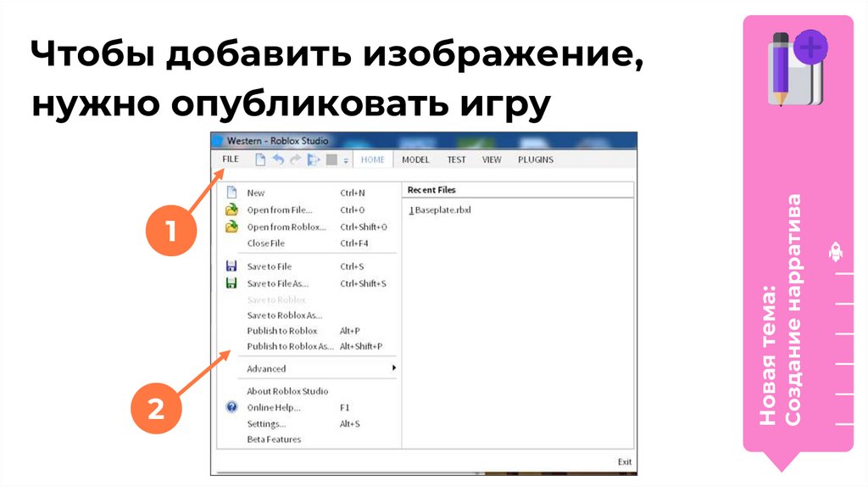Screen dimensions: 868x487
Task: Click the undo arrow icon
Action: tap(278, 160)
